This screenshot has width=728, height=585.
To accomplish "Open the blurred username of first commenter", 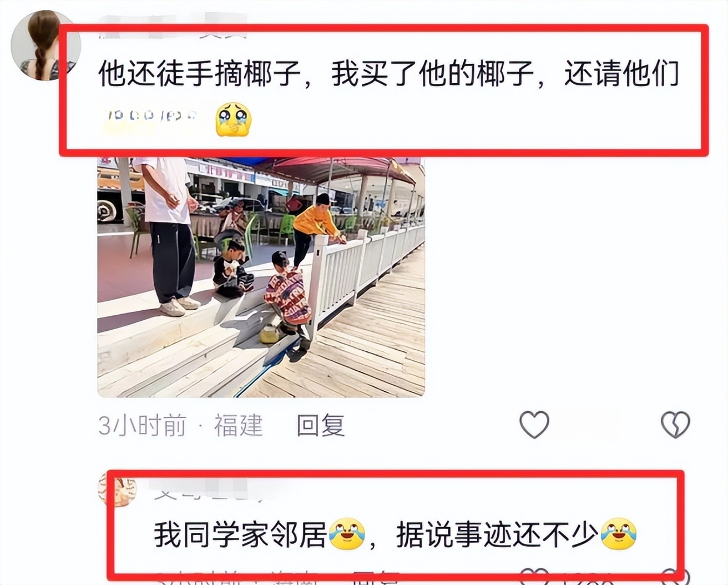I will tap(172, 29).
